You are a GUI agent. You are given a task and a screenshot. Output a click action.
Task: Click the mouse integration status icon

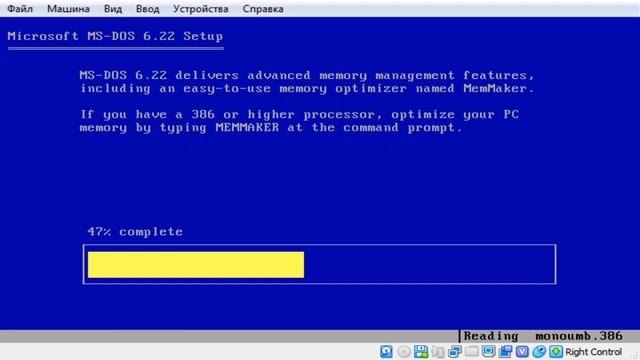pos(539,351)
